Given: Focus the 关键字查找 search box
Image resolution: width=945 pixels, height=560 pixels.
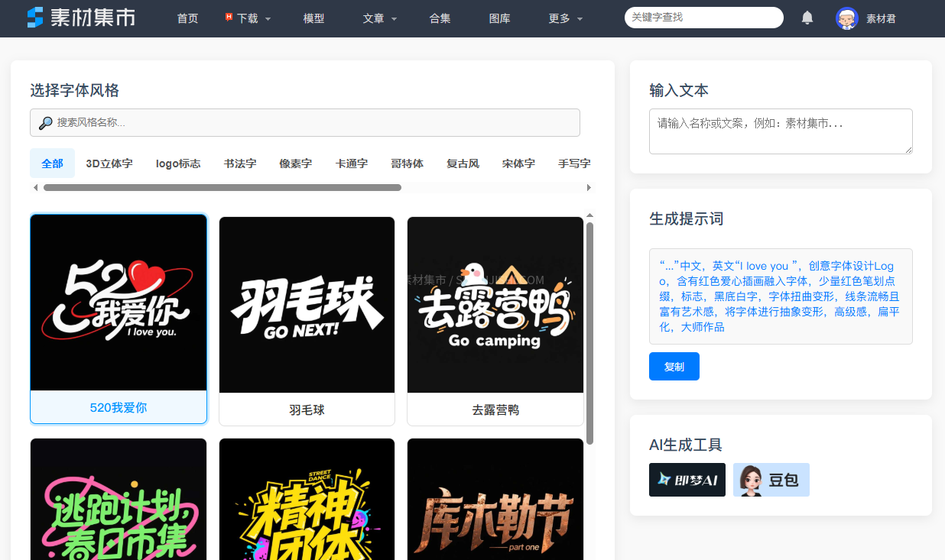Looking at the screenshot, I should pos(704,18).
